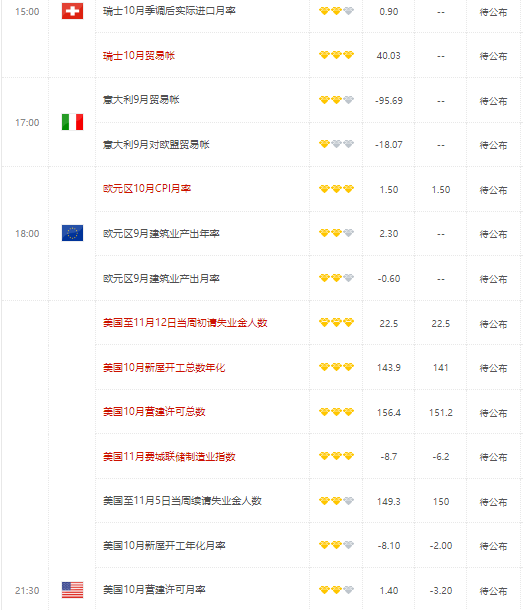
Task: Click forecast value -6.2
Action: [441, 456]
